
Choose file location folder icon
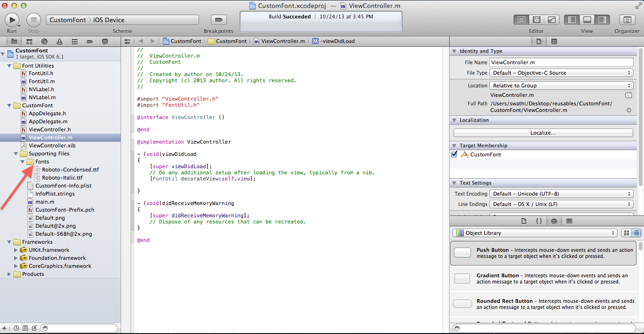tap(628, 95)
